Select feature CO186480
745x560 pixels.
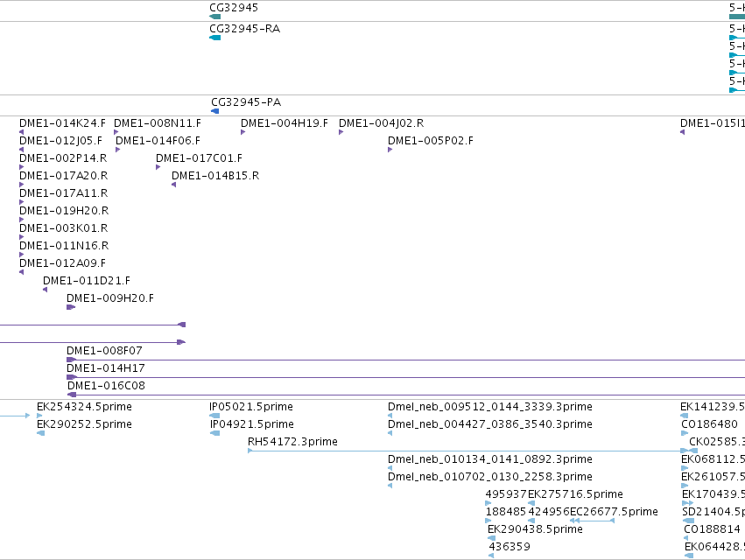tap(709, 424)
